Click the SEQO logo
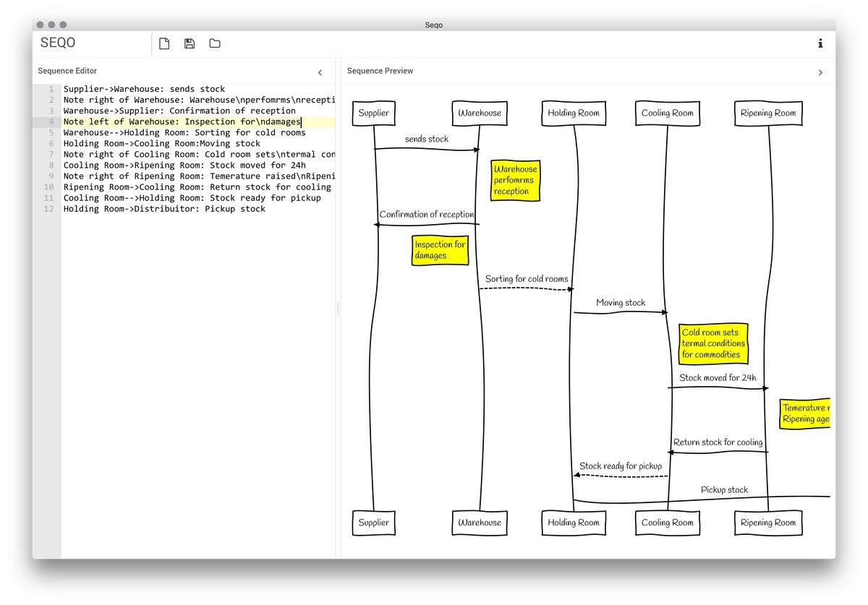Image resolution: width=868 pixels, height=605 pixels. coord(58,43)
